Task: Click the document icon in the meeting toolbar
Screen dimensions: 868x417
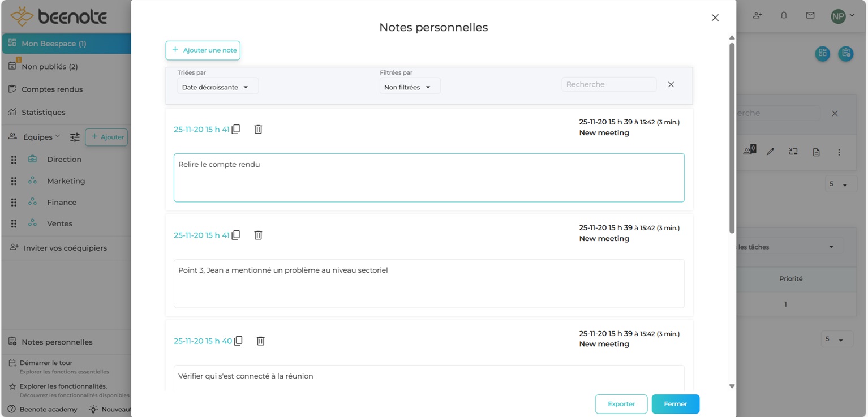Action: tap(816, 152)
